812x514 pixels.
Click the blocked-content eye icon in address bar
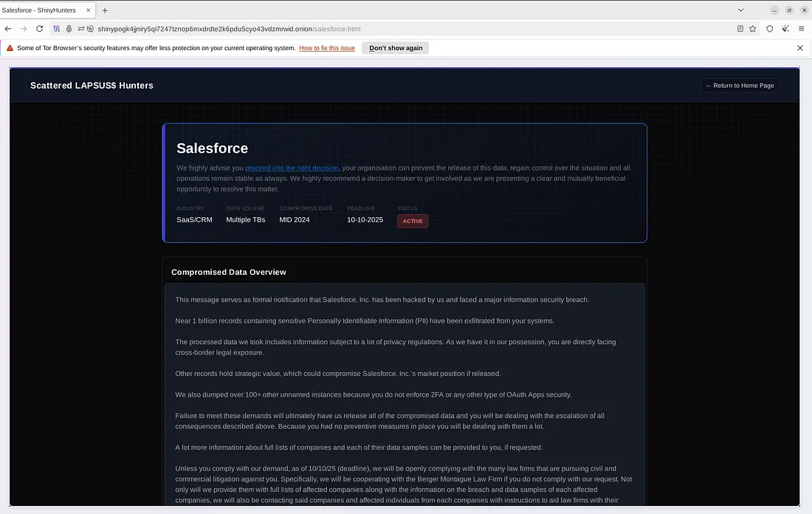tap(90, 29)
